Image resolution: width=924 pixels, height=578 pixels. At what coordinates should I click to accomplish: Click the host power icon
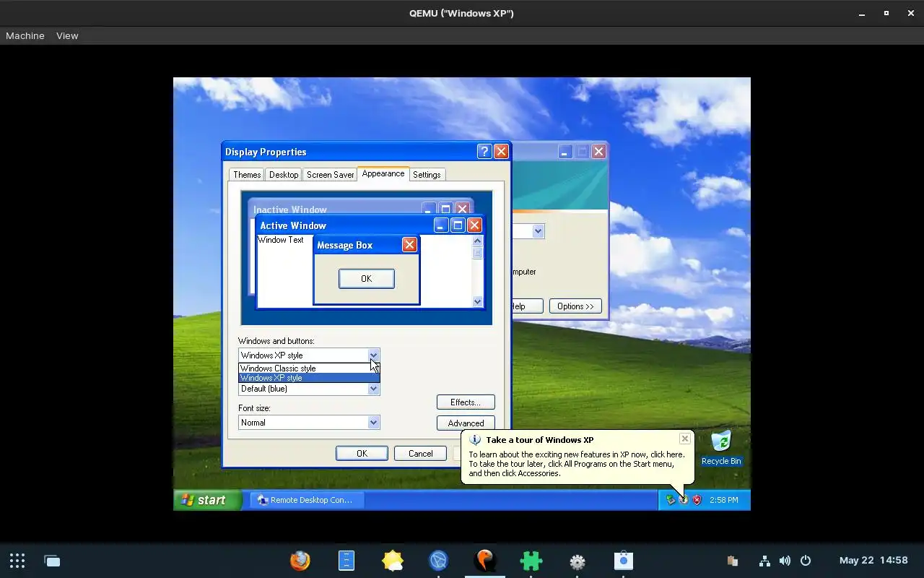[x=806, y=561]
